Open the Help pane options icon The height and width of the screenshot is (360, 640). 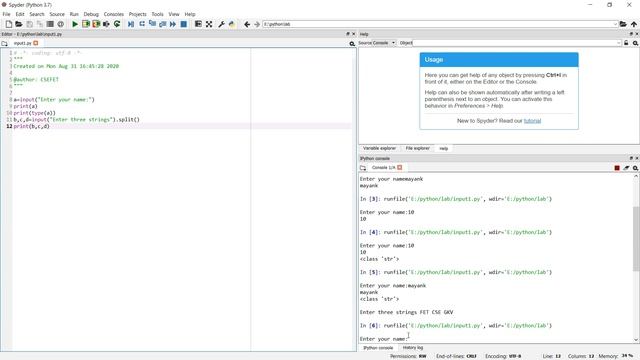[636, 43]
